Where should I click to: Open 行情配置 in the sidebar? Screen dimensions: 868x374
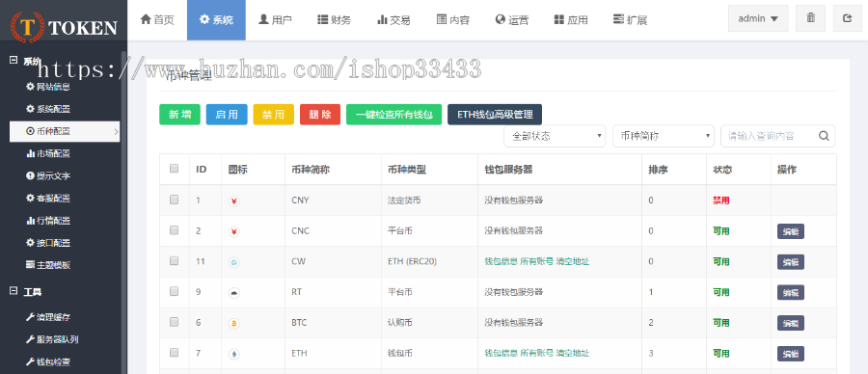coord(48,220)
